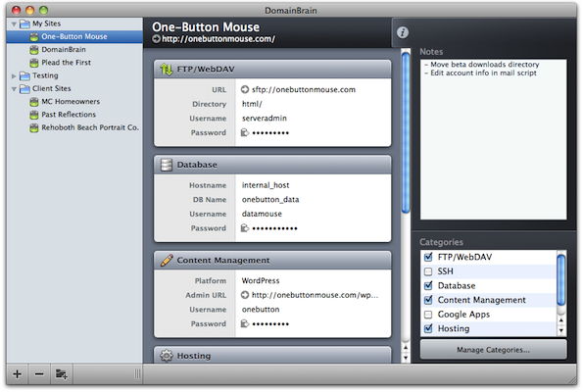Click the Categories list scrollbar thumb
Screen dimensions: 583x392
(561, 280)
